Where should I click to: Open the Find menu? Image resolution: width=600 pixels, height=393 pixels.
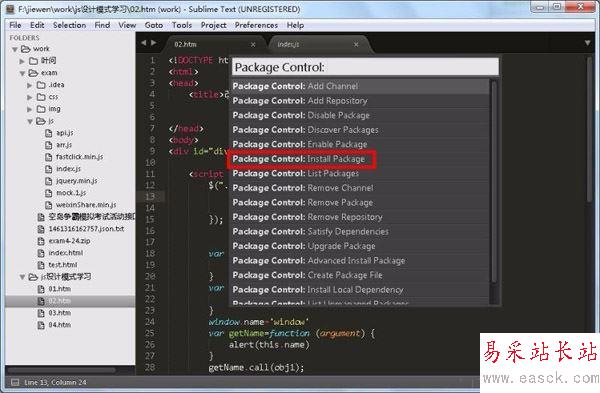point(102,25)
